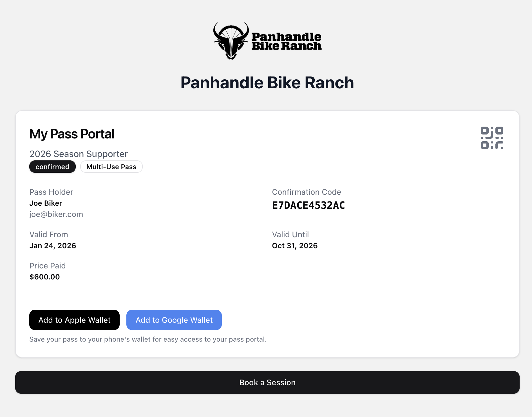Click the pass holder name Joe Biker
Viewport: 532px width, 417px height.
(x=46, y=203)
